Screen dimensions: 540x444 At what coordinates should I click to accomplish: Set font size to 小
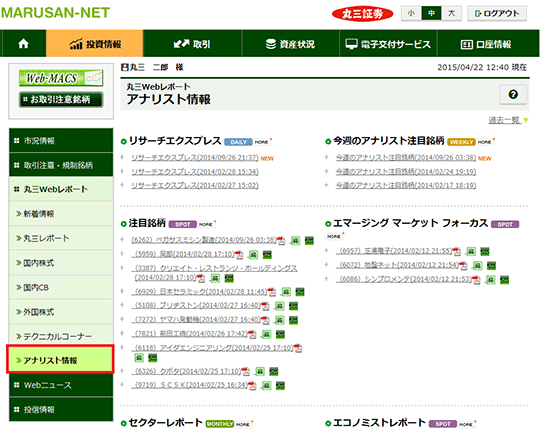[411, 13]
